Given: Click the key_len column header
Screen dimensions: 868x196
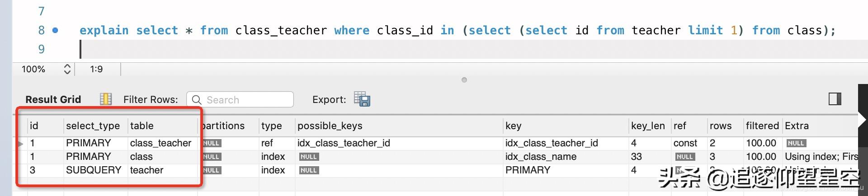Looking at the screenshot, I should [647, 126].
